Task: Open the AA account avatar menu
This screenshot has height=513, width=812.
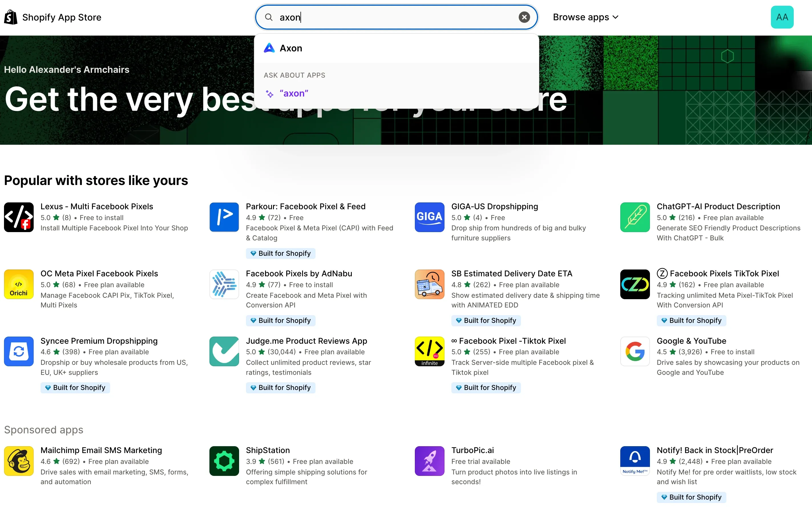Action: click(782, 17)
